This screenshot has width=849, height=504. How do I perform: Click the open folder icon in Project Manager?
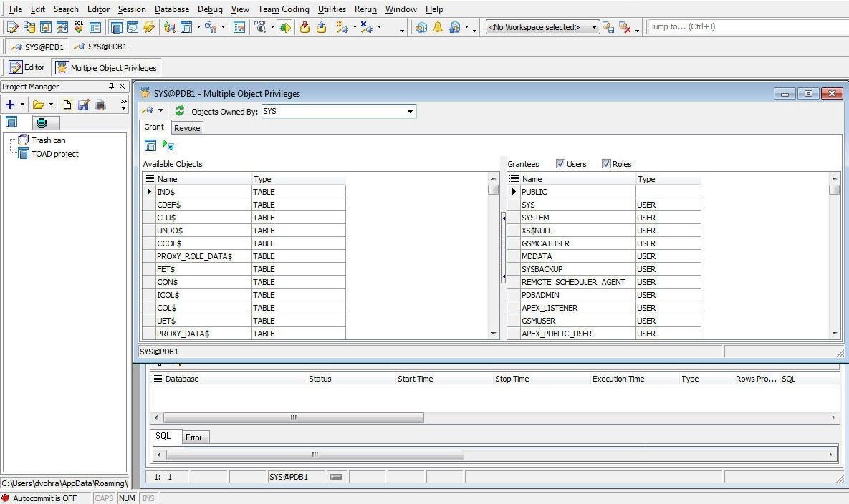(39, 105)
